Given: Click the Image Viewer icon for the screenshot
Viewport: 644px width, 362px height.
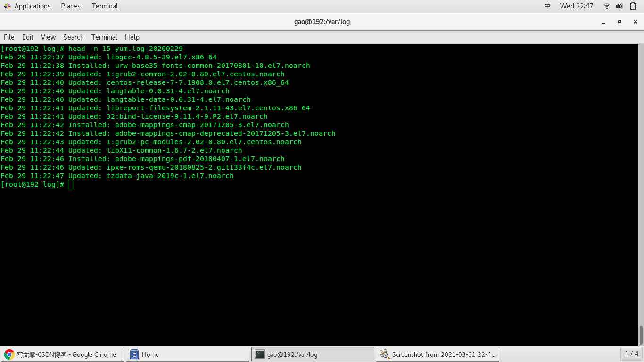Looking at the screenshot, I should pos(384,354).
